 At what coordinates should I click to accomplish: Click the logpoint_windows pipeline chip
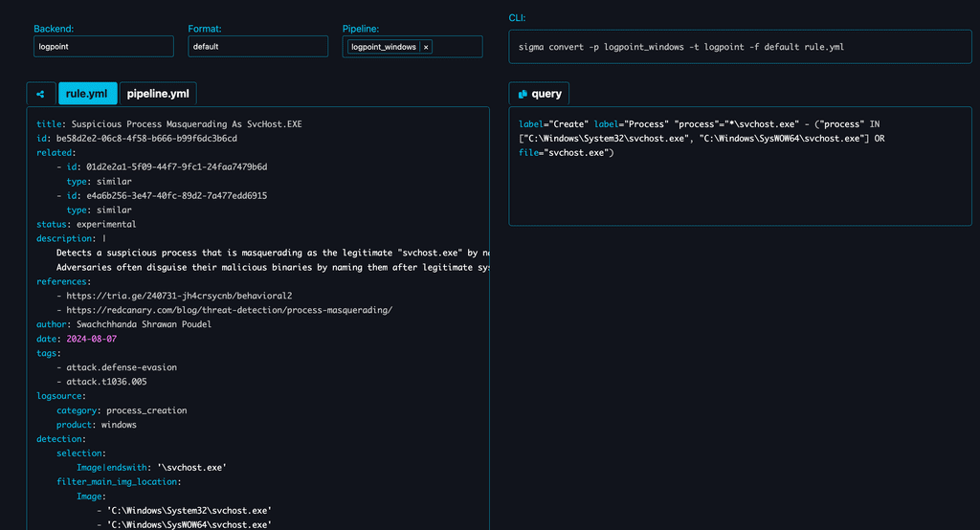coord(383,47)
